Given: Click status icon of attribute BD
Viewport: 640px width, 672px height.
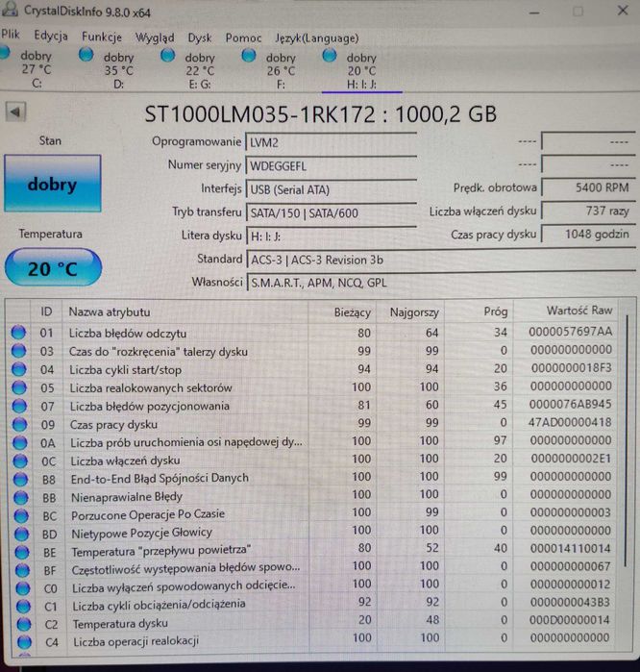Looking at the screenshot, I should coord(21,534).
